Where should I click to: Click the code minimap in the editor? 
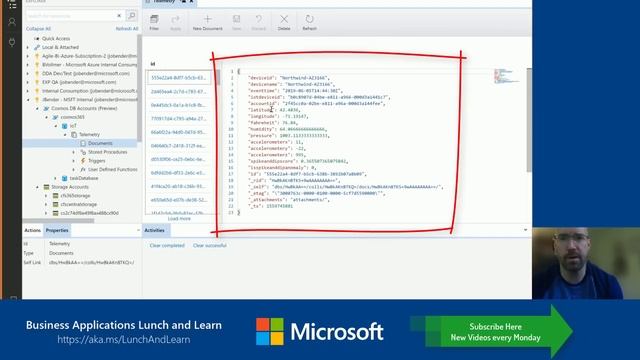coord(506,76)
